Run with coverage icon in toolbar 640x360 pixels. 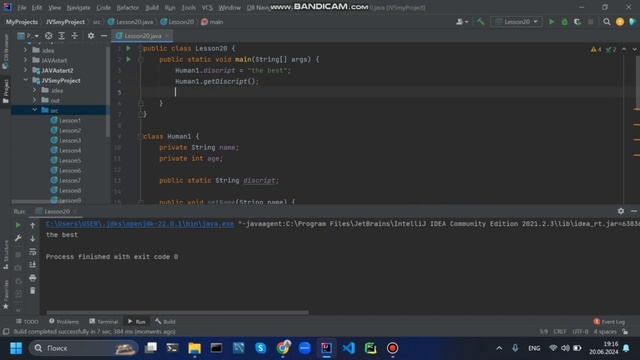(577, 22)
